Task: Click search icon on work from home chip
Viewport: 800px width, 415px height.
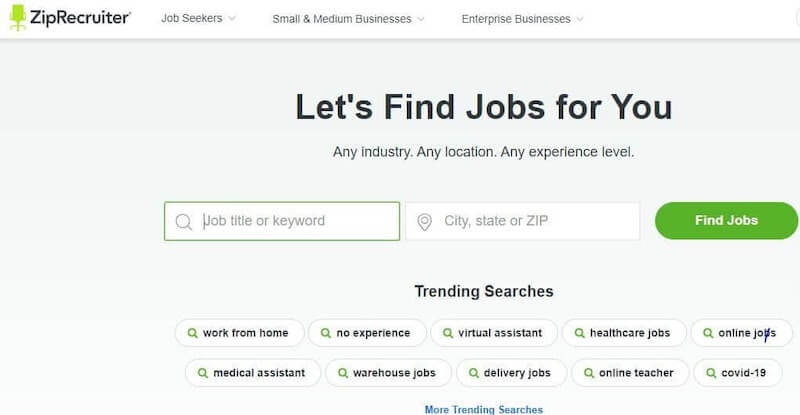Action: (x=192, y=333)
